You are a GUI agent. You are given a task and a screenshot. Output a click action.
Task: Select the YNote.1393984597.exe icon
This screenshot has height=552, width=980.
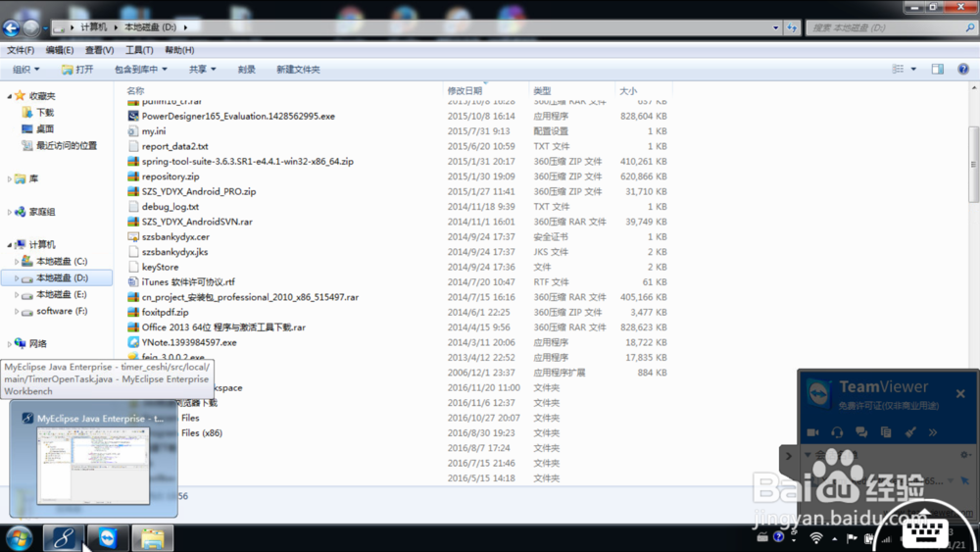pos(132,342)
